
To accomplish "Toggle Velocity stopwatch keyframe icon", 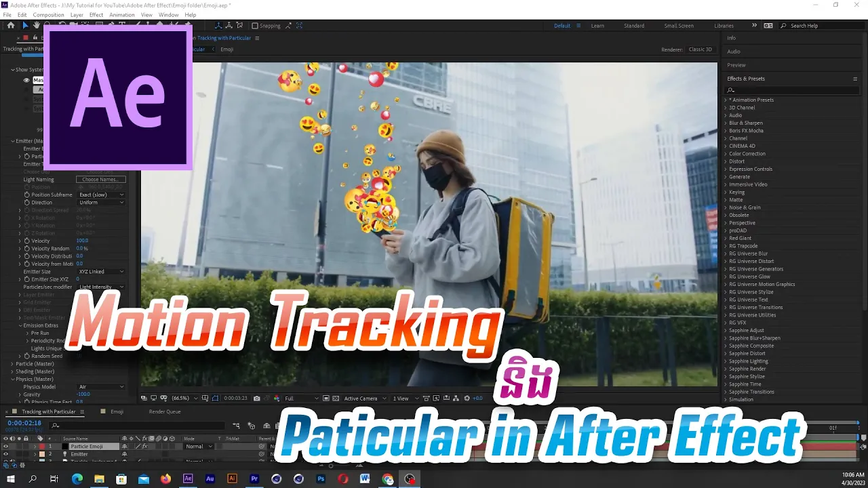I will click(27, 241).
